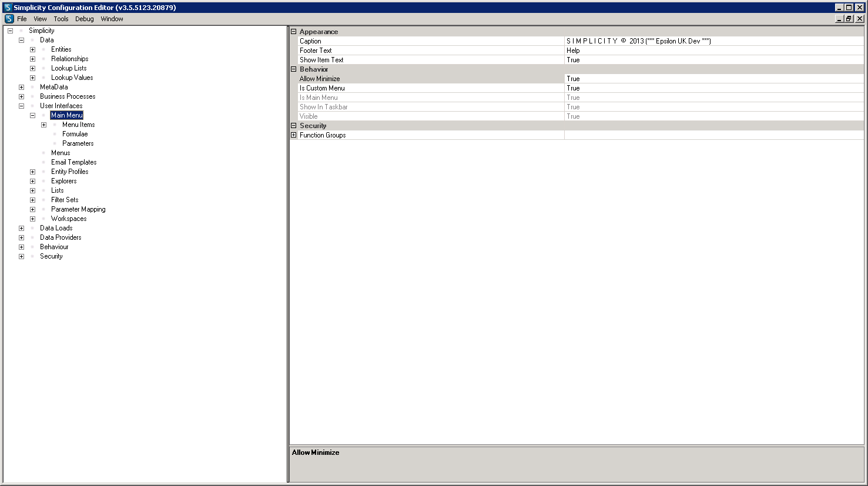Select the Parameters tree item
868x486 pixels.
78,143
